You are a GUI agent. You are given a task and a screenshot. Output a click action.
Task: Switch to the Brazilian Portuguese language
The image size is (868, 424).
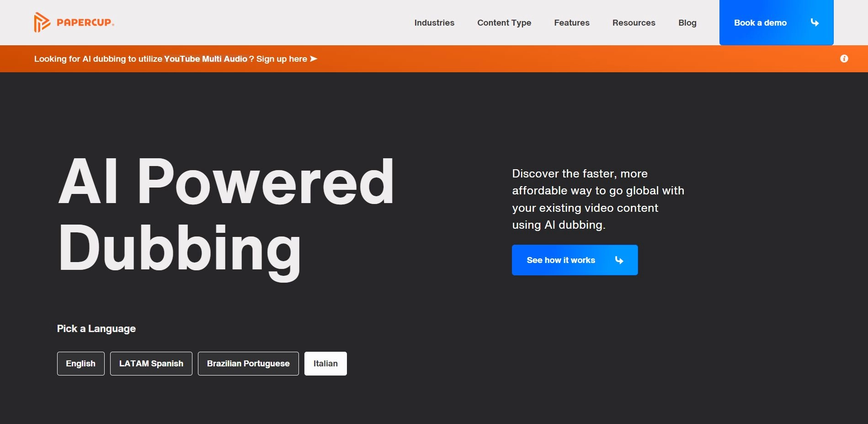[248, 364]
